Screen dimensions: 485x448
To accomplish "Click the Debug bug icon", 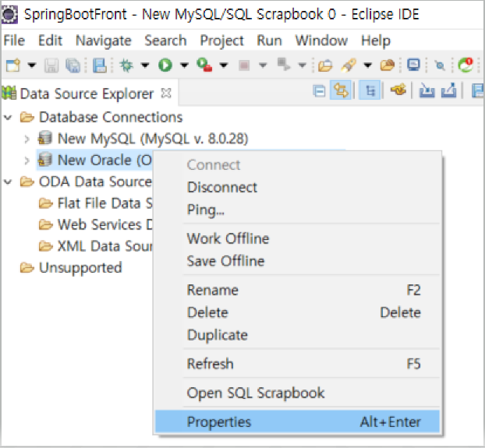I will [126, 65].
